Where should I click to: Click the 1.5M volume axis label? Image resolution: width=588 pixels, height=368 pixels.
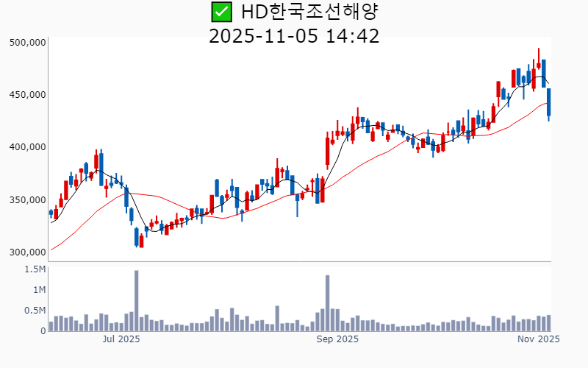(x=35, y=270)
